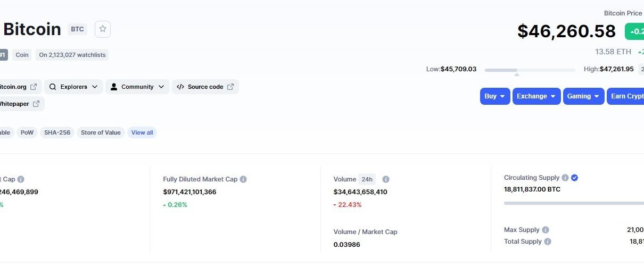The height and width of the screenshot is (266, 644).
Task: Click the -22.43% volume change
Action: tap(348, 205)
